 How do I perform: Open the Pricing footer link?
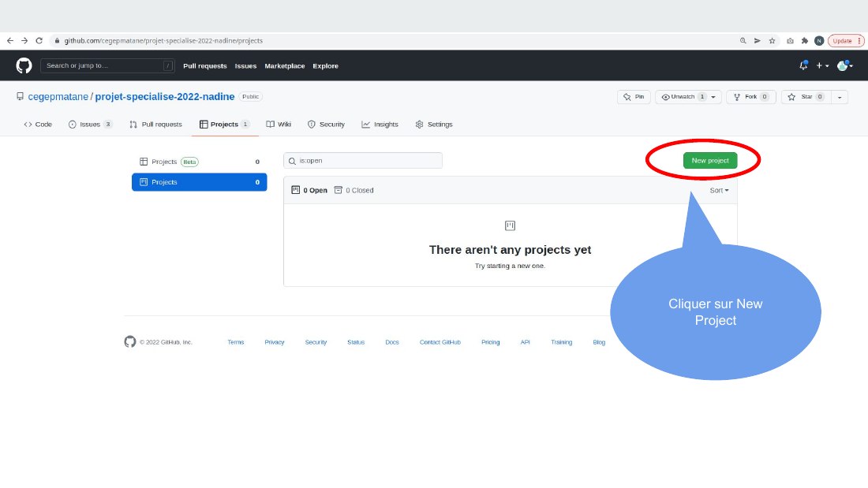click(x=491, y=342)
